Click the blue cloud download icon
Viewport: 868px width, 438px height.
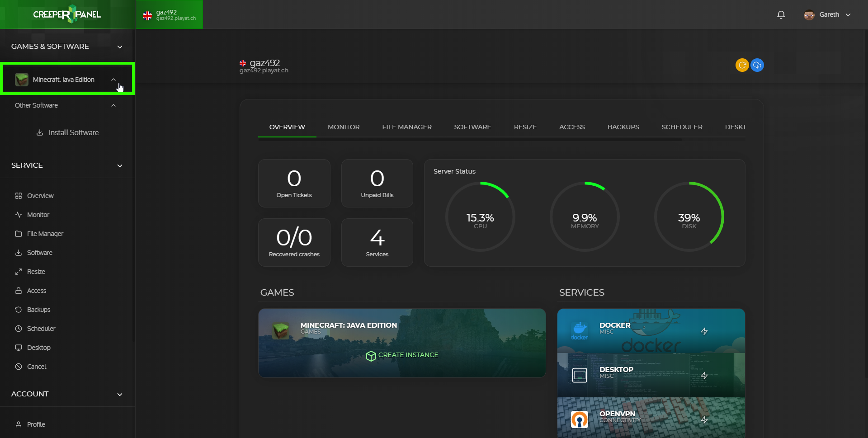[757, 65]
